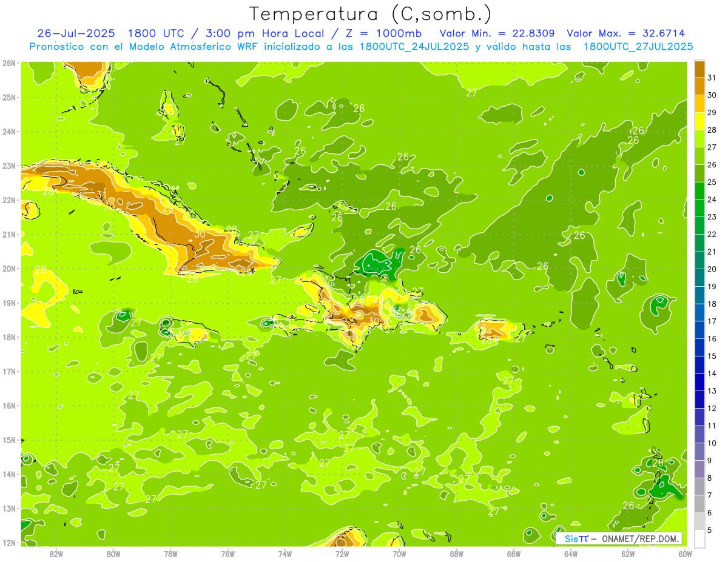The image size is (728, 562).
Task: Select the valid-until time '1800UTC_27JUL2025'
Action: 638,46
